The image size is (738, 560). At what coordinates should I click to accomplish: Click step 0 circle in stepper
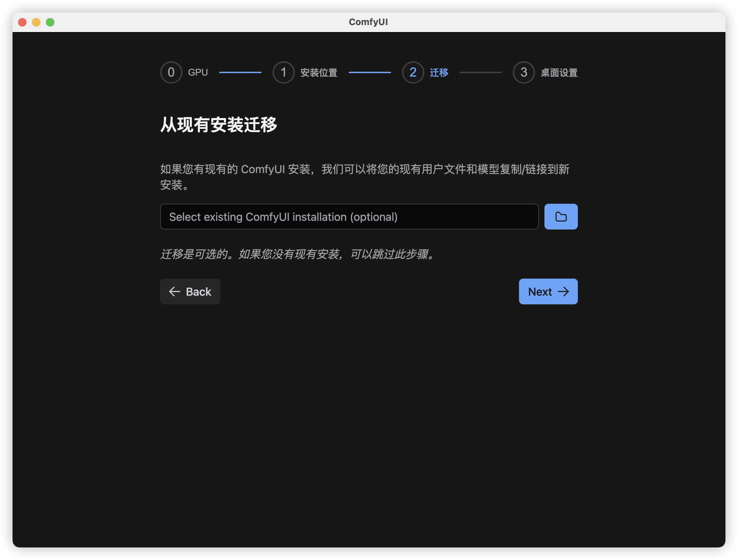tap(171, 72)
